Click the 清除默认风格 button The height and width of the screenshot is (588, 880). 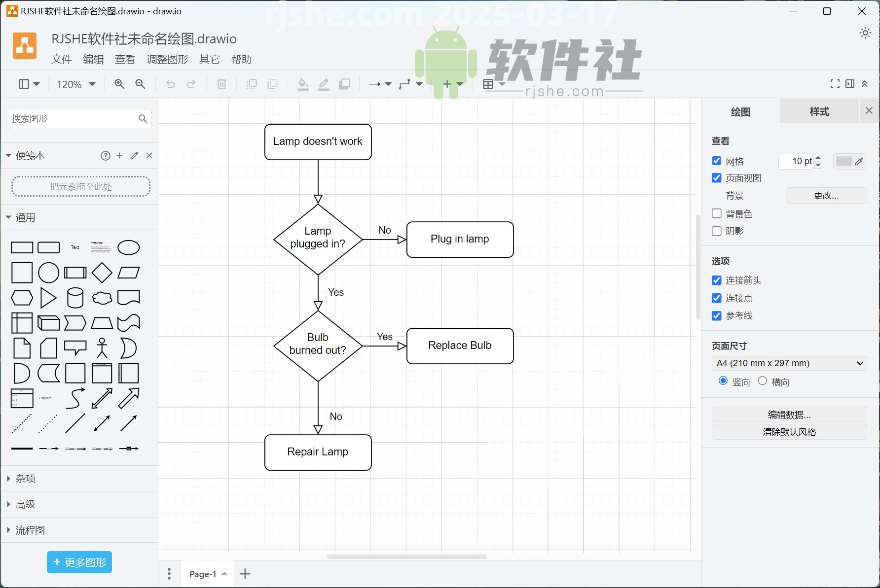(x=789, y=432)
